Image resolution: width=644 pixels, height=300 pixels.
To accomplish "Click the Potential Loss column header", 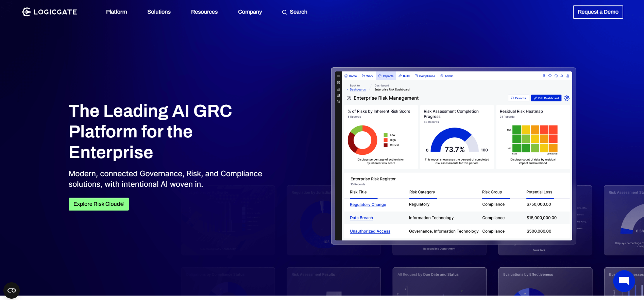I will (539, 192).
